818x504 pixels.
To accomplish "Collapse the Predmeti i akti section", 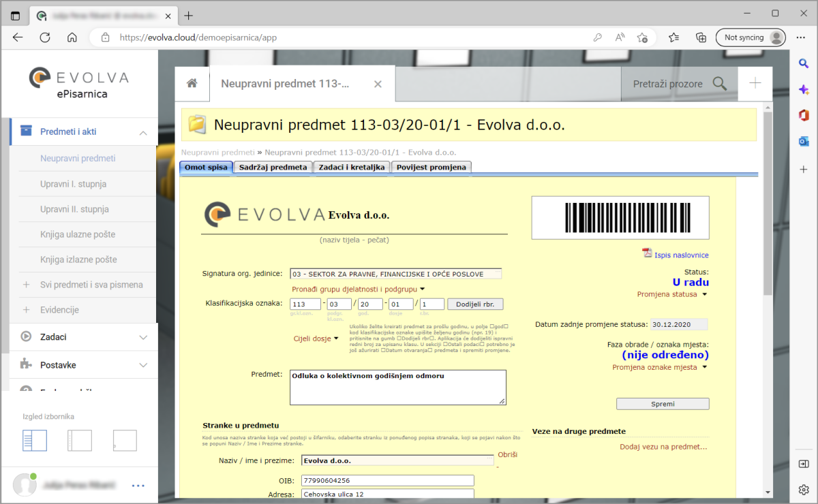I will 143,132.
